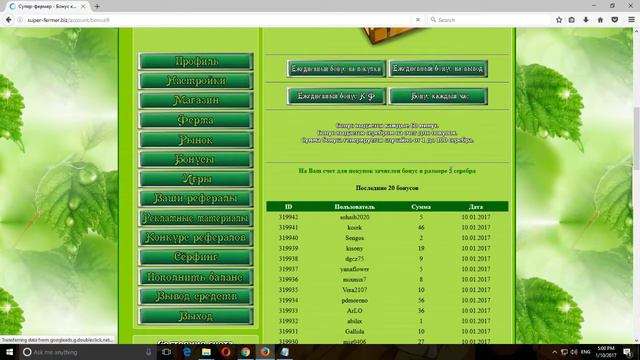Screen dimensions: 640x360
Task: Select Рынок in the sidebar
Action: (196, 140)
